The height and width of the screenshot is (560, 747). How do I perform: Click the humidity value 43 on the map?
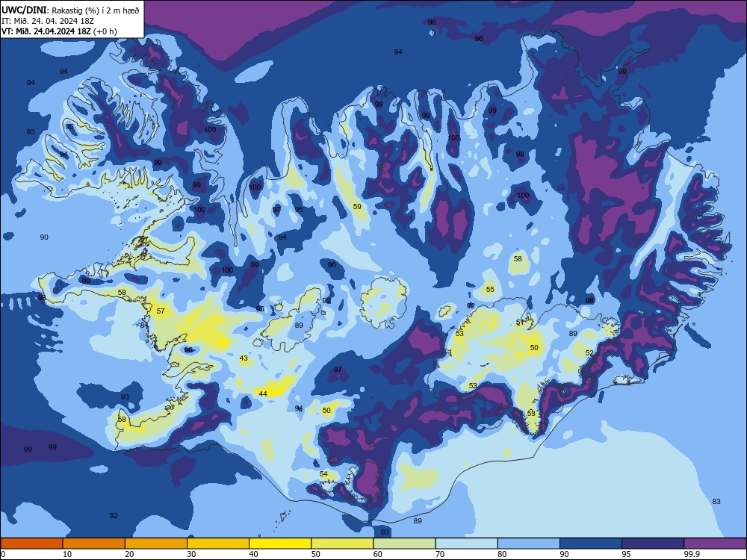pyautogui.click(x=244, y=358)
